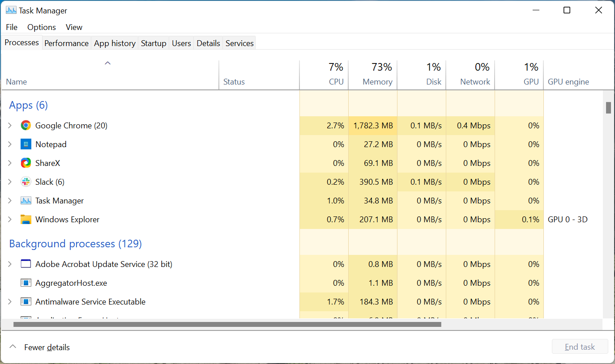Click the Google Chrome icon
Screen dimensions: 615x364
(26, 126)
